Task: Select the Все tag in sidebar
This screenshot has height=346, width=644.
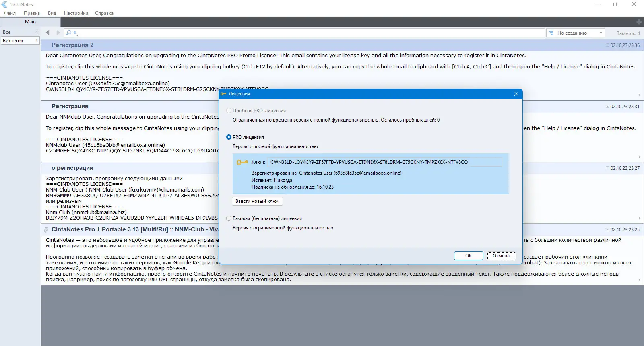Action: 20,32
